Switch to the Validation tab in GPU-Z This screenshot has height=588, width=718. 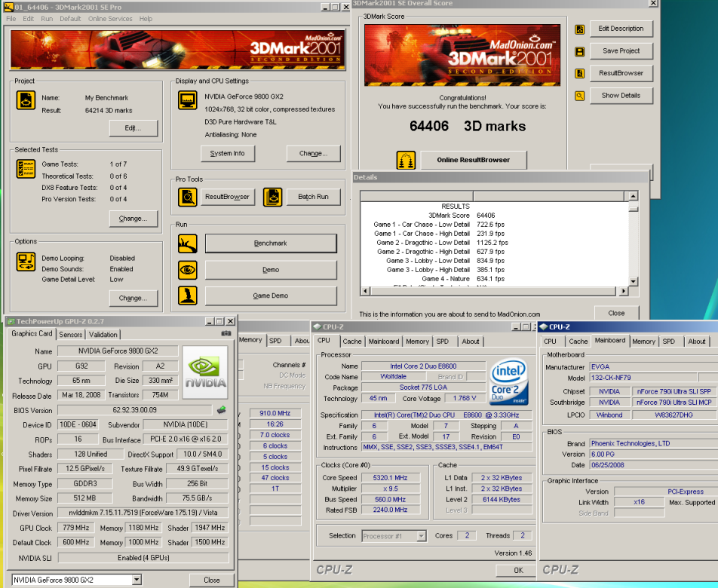click(x=103, y=335)
